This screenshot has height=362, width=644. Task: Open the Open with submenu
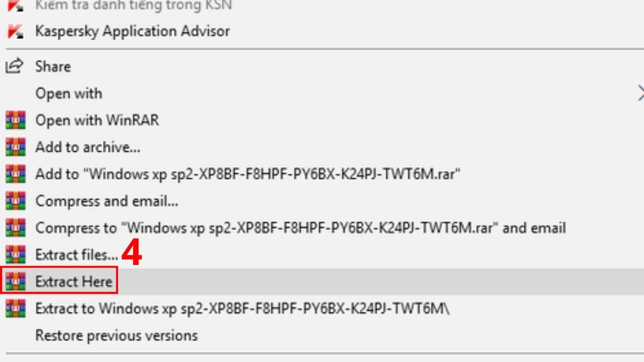point(69,93)
